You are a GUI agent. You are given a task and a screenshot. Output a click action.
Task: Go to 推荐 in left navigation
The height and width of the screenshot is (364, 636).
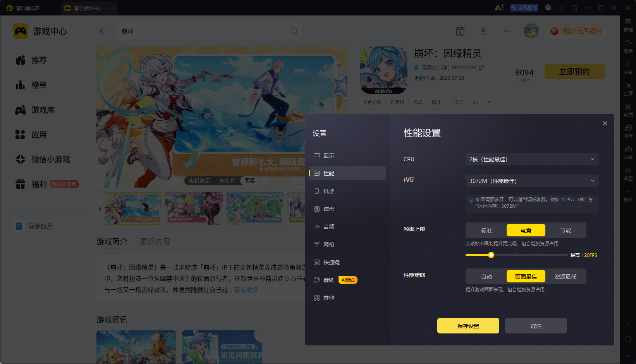point(32,60)
